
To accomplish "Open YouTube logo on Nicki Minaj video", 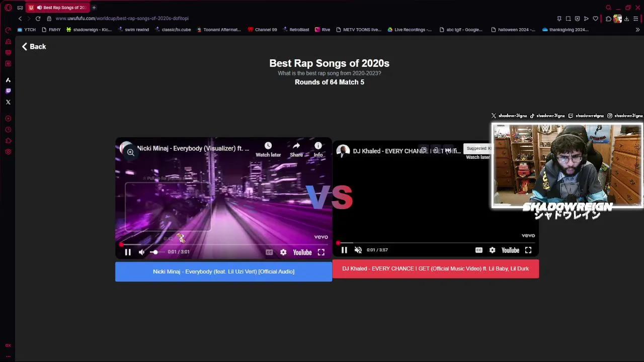I will pos(302,252).
